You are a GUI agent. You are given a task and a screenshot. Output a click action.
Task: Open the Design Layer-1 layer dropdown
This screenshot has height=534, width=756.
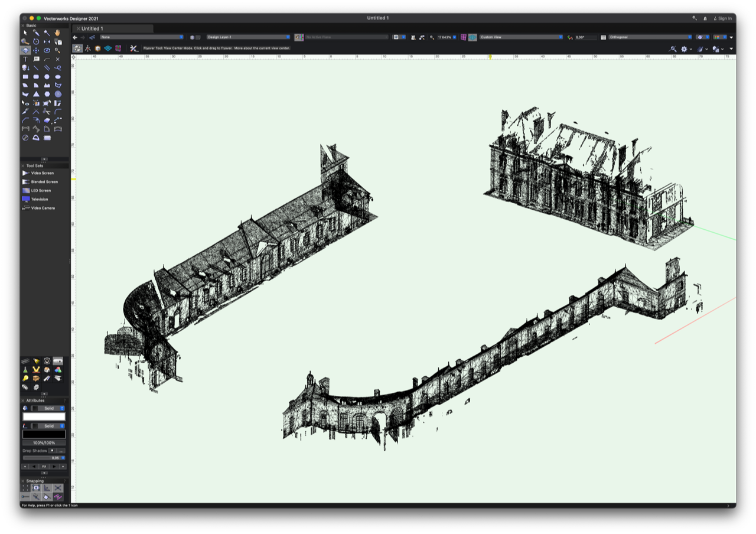[x=248, y=37]
